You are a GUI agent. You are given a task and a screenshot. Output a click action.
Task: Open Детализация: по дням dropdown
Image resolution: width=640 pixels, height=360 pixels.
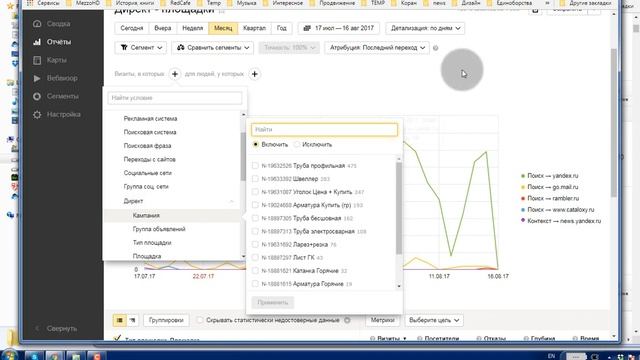pyautogui.click(x=425, y=28)
